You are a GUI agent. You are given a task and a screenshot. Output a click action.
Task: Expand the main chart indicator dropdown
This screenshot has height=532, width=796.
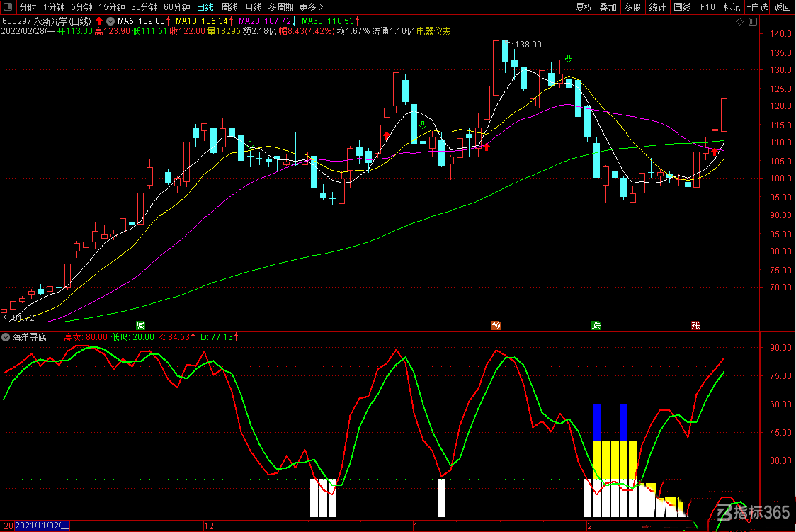click(110, 21)
